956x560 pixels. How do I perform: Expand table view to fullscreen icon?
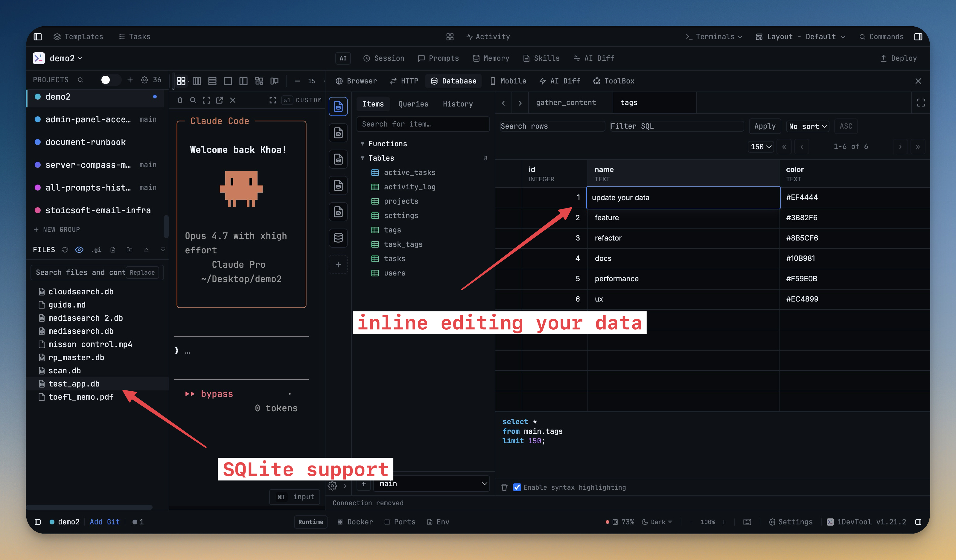921,102
